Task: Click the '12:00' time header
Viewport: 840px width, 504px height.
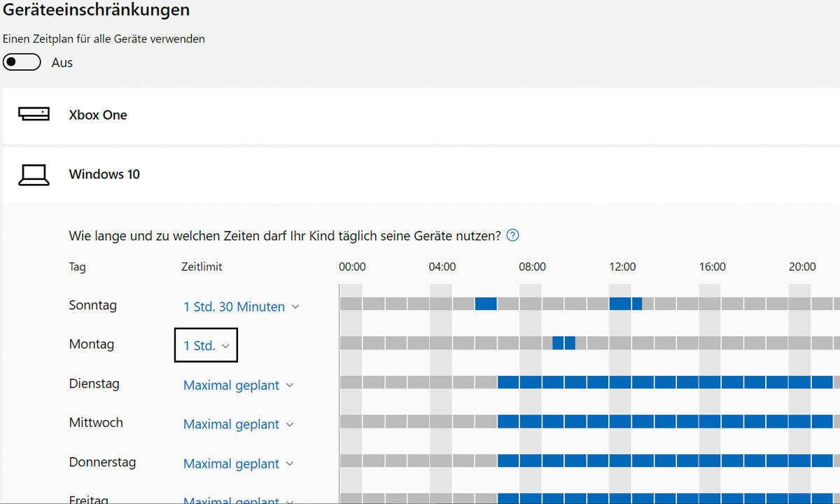Action: click(622, 267)
